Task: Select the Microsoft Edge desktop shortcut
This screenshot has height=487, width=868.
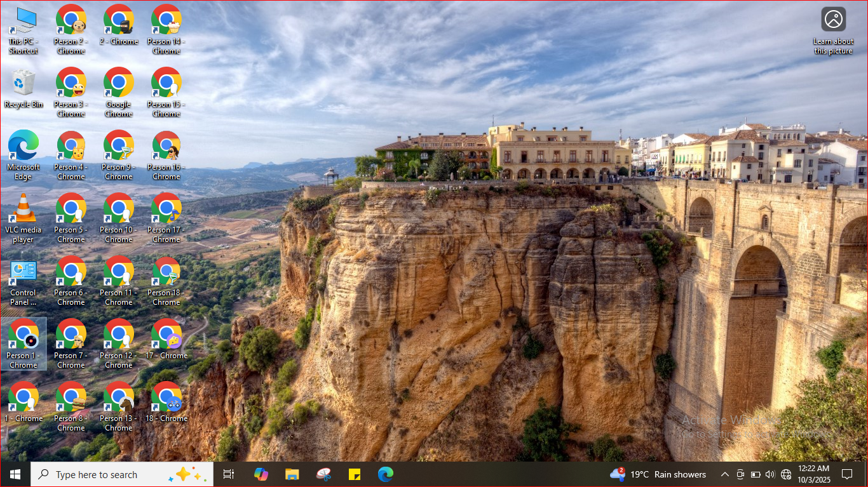Action: tap(24, 156)
